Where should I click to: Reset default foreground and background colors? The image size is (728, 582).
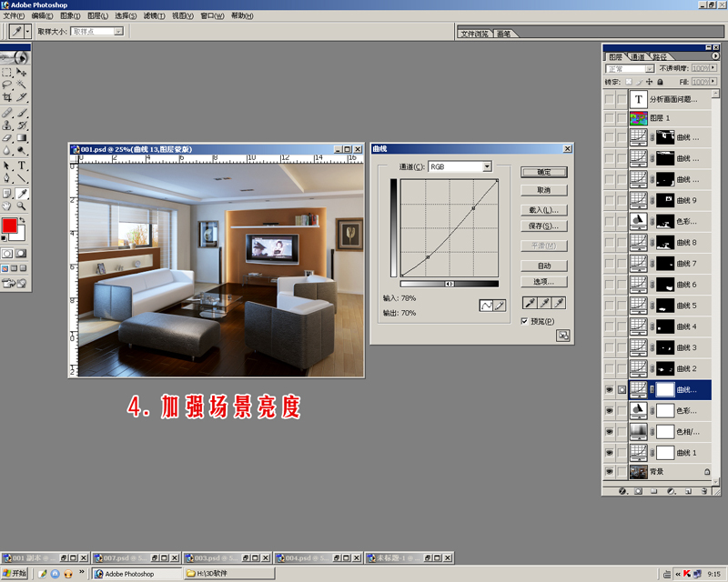(5, 238)
